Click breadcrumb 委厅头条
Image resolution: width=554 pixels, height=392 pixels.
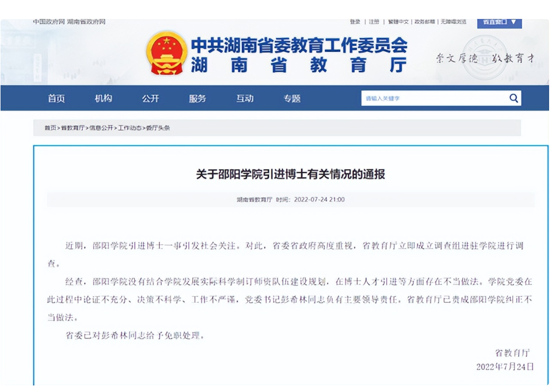tap(158, 128)
